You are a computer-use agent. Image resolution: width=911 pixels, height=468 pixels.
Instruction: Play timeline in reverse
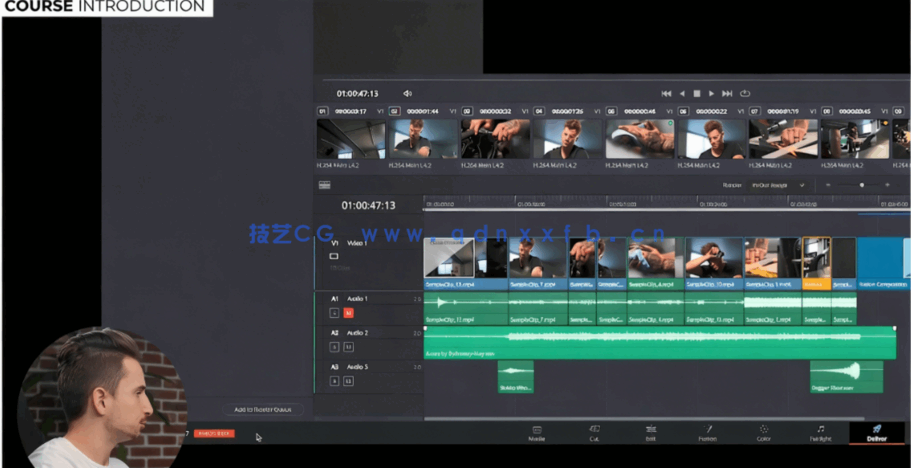pyautogui.click(x=682, y=93)
